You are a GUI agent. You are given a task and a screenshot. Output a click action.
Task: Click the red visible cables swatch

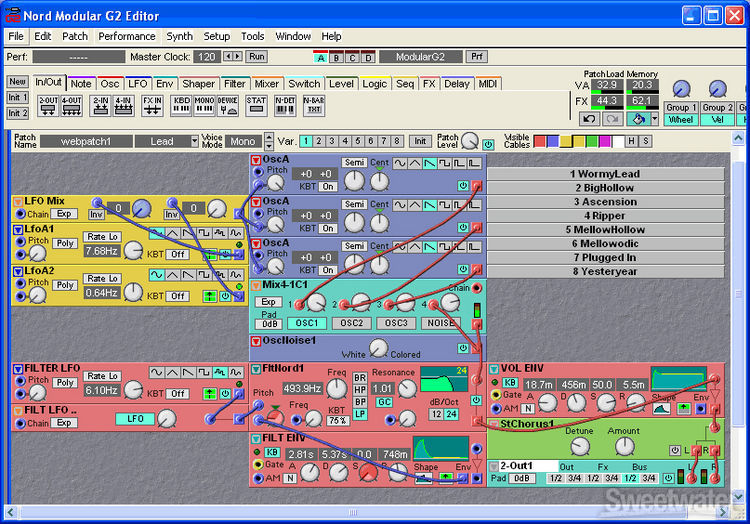[x=540, y=141]
